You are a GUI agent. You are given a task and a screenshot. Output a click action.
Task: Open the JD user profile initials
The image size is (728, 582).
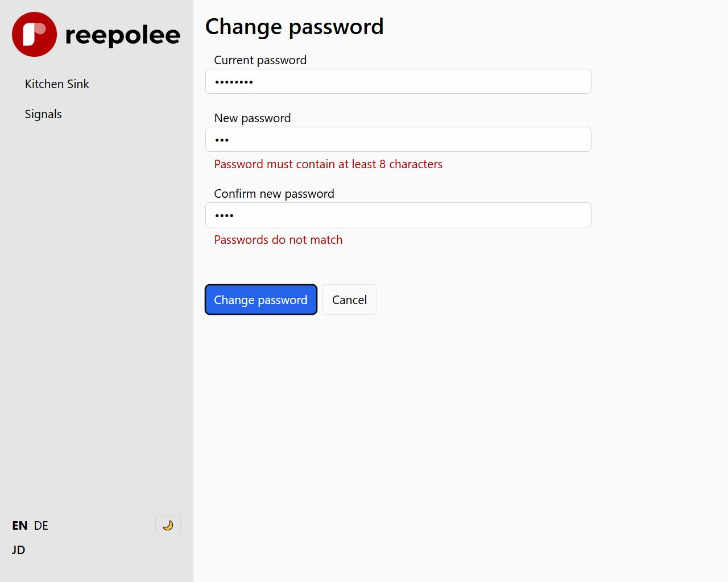click(x=19, y=550)
